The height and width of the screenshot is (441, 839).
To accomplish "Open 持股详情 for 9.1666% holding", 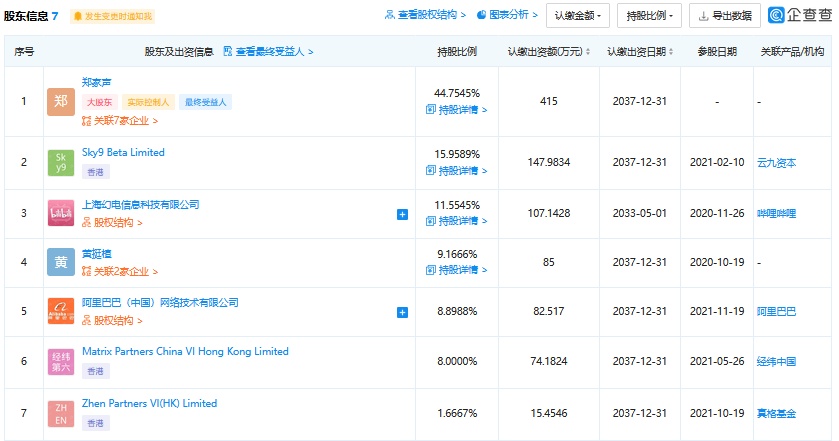I will click(x=456, y=270).
